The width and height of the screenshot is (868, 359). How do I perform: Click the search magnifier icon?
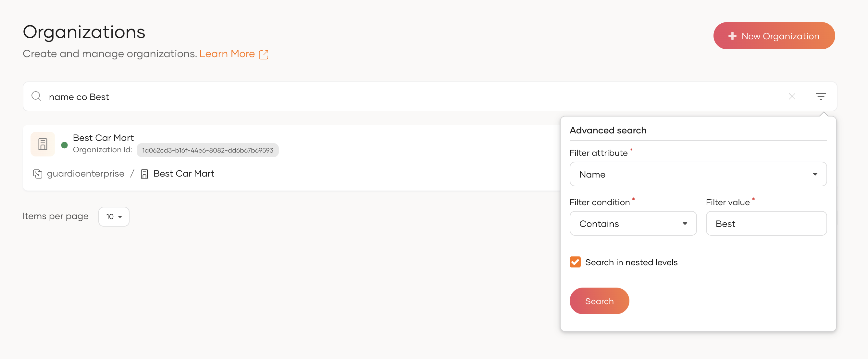[36, 96]
